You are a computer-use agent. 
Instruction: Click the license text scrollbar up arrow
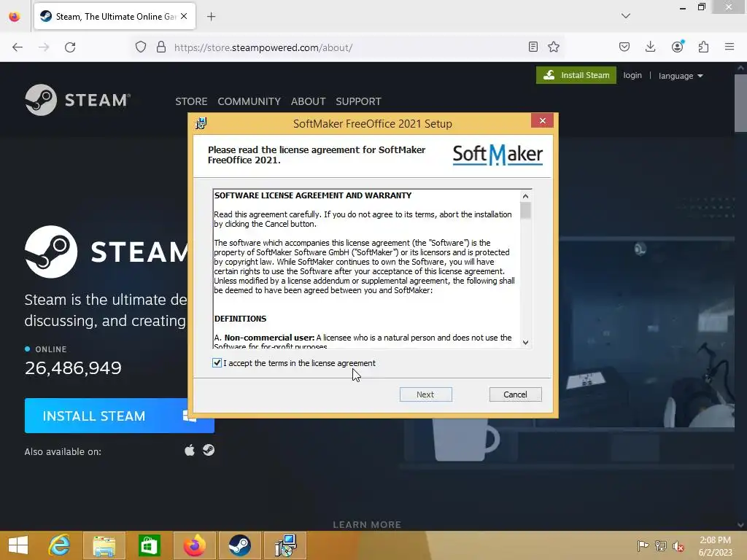[525, 196]
